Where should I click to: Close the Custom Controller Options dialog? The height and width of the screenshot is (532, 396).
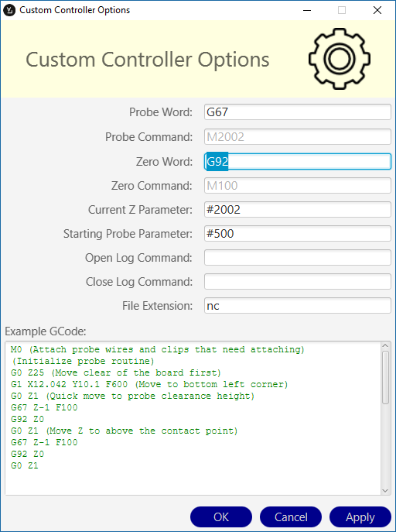pyautogui.click(x=377, y=10)
